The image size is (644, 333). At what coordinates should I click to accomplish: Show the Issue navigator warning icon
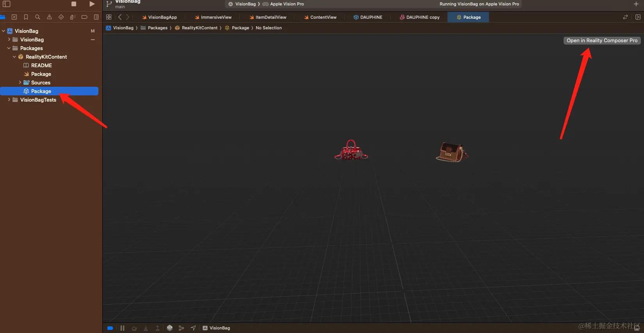49,17
